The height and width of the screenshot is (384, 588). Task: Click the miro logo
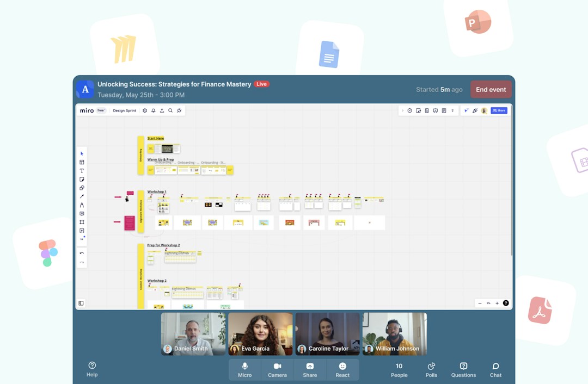point(87,110)
